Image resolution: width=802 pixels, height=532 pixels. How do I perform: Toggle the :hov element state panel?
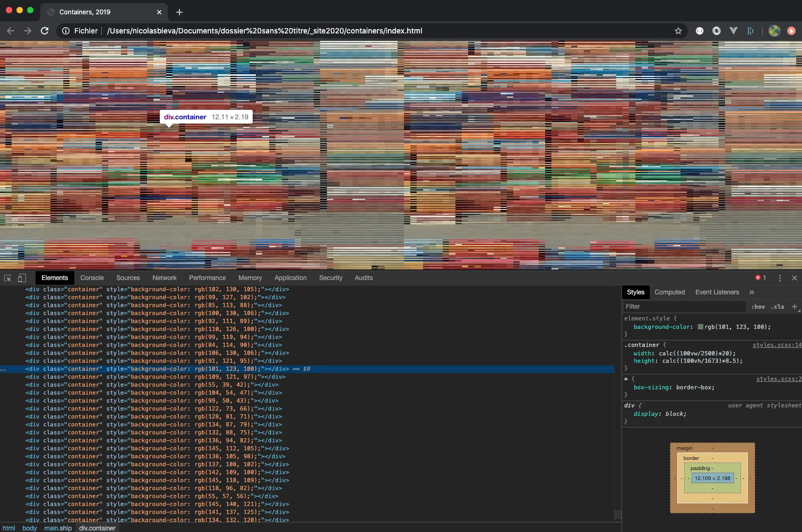758,307
